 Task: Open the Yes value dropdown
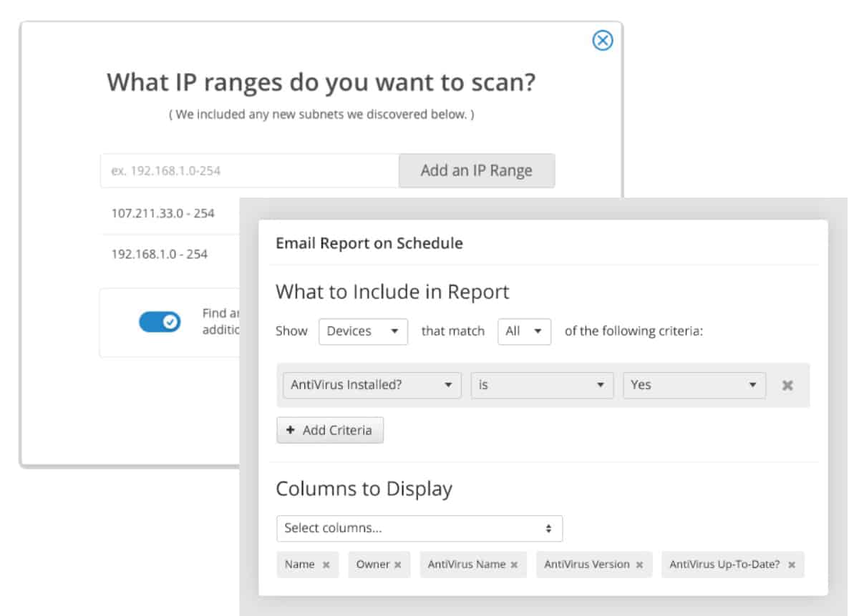click(x=694, y=385)
